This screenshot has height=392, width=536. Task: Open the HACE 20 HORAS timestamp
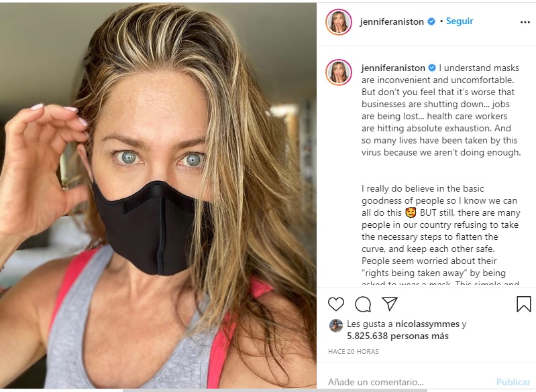coord(354,351)
